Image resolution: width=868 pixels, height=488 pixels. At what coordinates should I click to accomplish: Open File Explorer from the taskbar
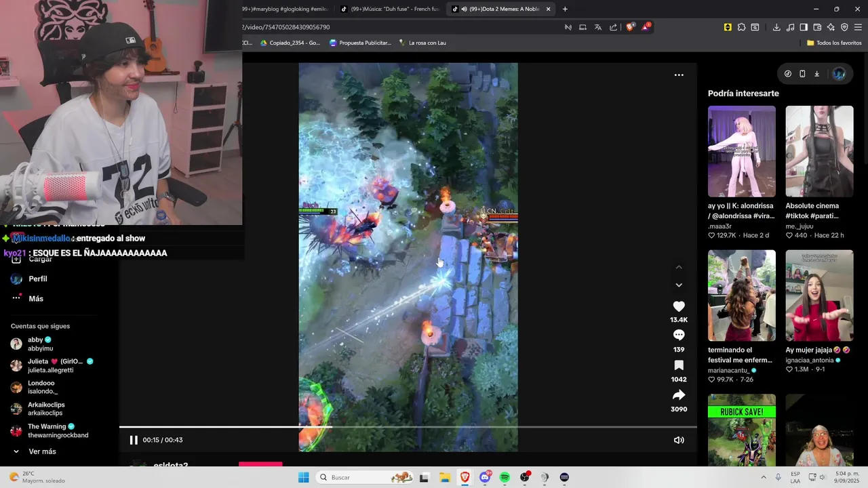point(444,477)
